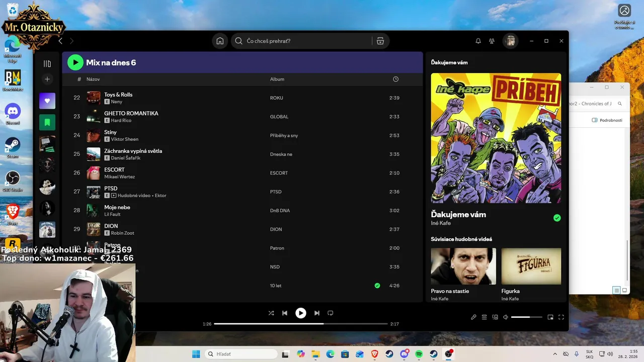
Task: Toggle repeat in the player bar
Action: (331, 313)
